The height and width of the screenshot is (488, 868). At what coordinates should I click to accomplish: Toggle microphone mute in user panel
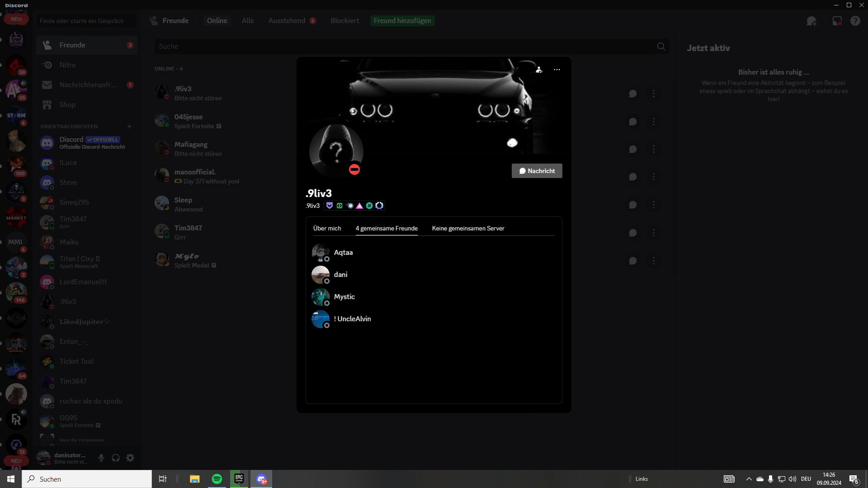101,458
